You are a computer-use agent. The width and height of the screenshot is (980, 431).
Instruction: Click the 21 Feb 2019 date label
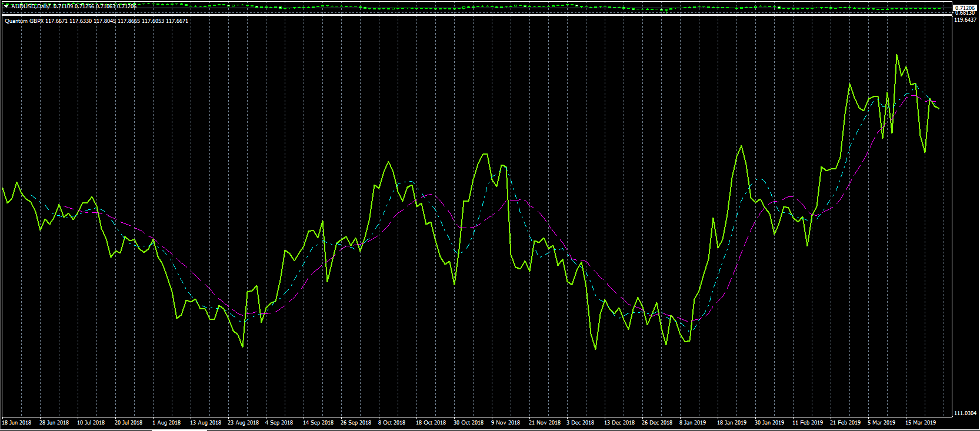coord(845,422)
